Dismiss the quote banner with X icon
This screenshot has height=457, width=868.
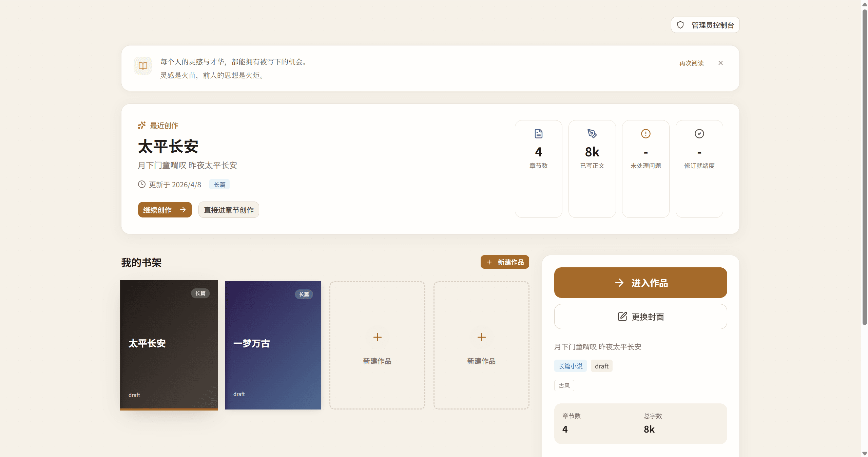(720, 63)
